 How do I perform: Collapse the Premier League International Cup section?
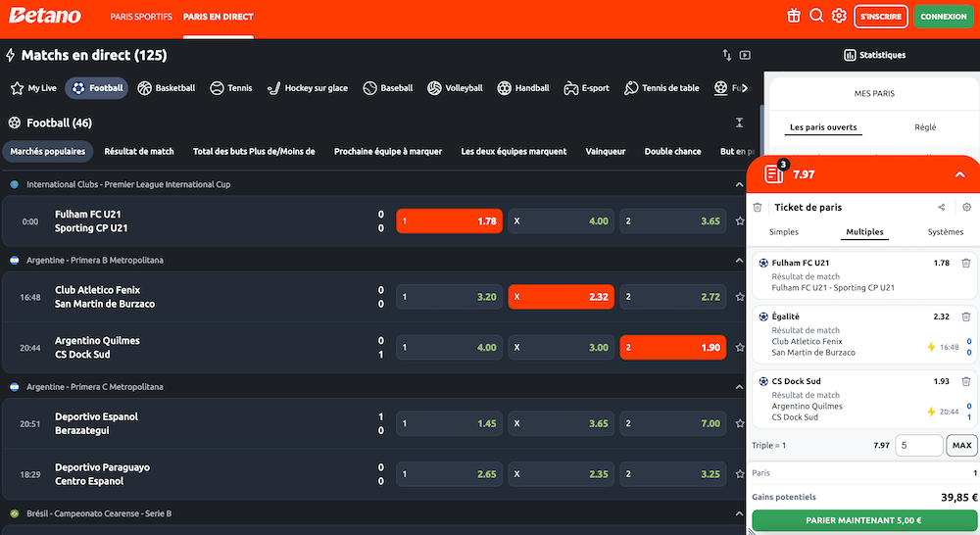pos(739,185)
